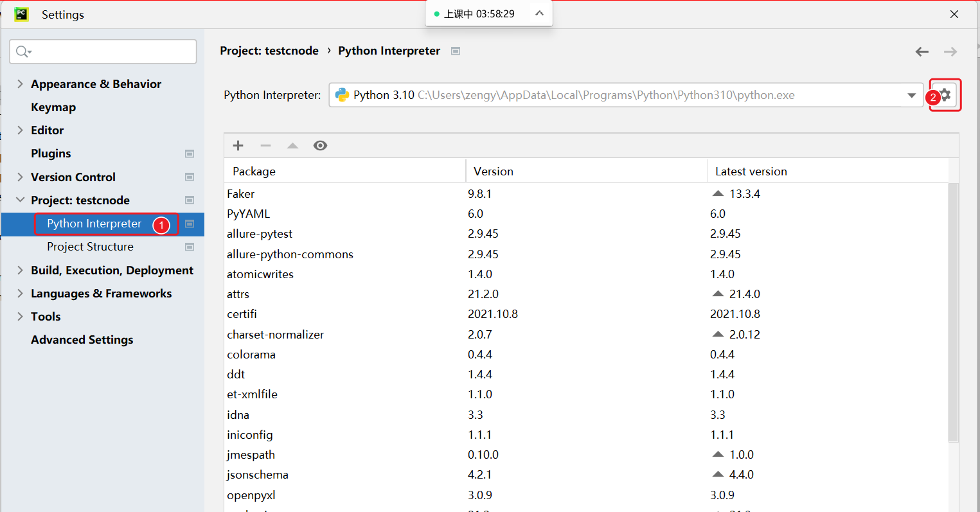Select the Tools settings category
This screenshot has width=980, height=512.
pos(46,317)
